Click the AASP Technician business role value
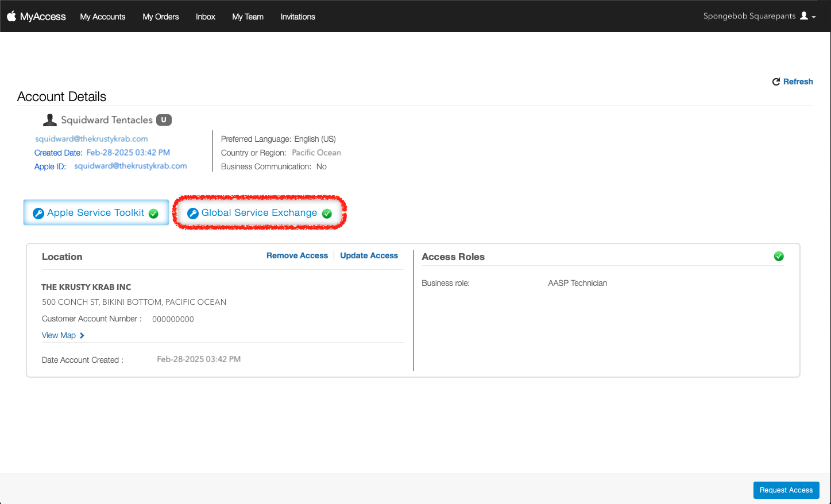 point(578,283)
